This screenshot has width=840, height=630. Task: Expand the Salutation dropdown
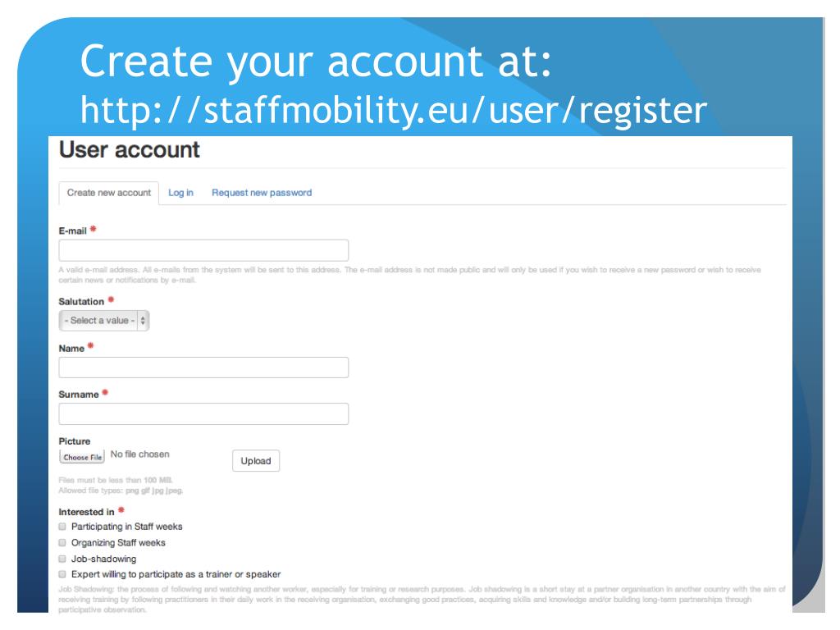tap(103, 321)
